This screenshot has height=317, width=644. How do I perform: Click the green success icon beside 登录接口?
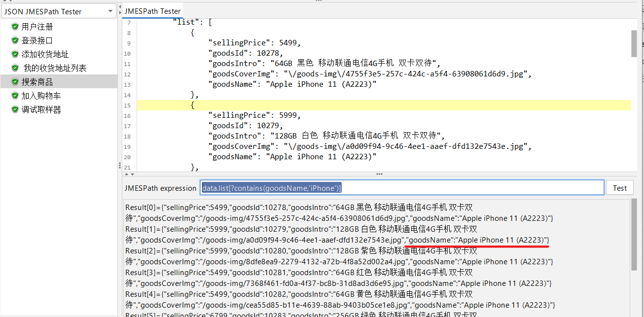[x=15, y=40]
